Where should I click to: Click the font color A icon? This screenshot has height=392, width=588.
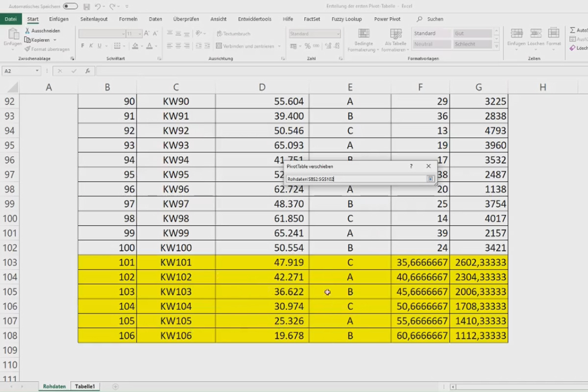149,46
